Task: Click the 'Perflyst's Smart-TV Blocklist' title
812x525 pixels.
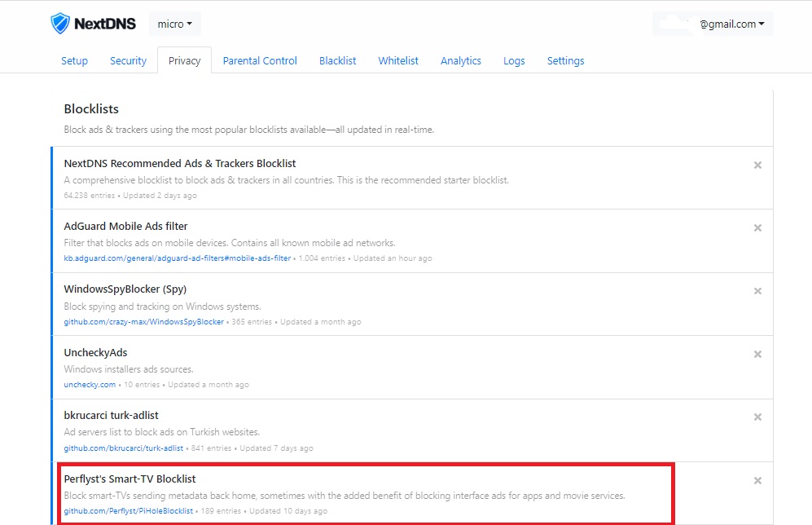Action: tap(130, 479)
